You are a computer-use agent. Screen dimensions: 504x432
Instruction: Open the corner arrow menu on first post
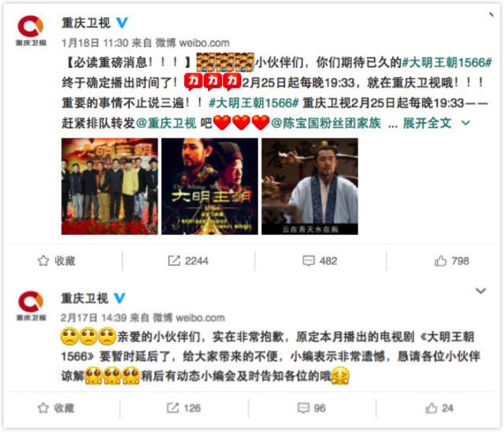(x=491, y=15)
